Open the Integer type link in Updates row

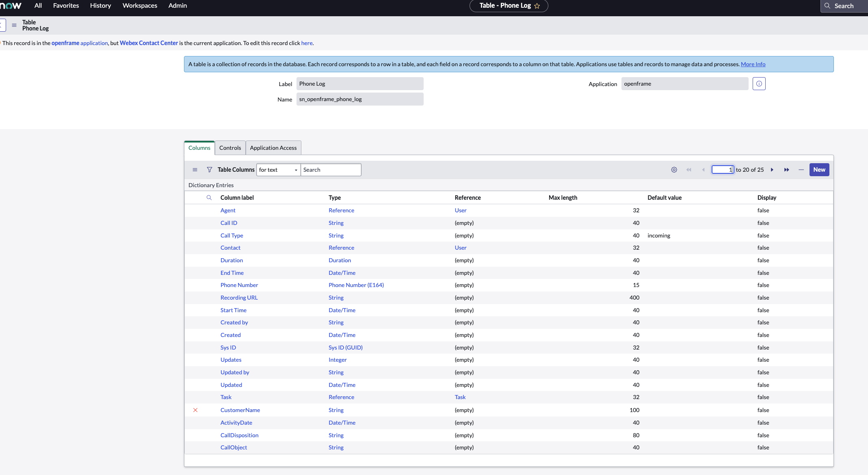pos(338,360)
